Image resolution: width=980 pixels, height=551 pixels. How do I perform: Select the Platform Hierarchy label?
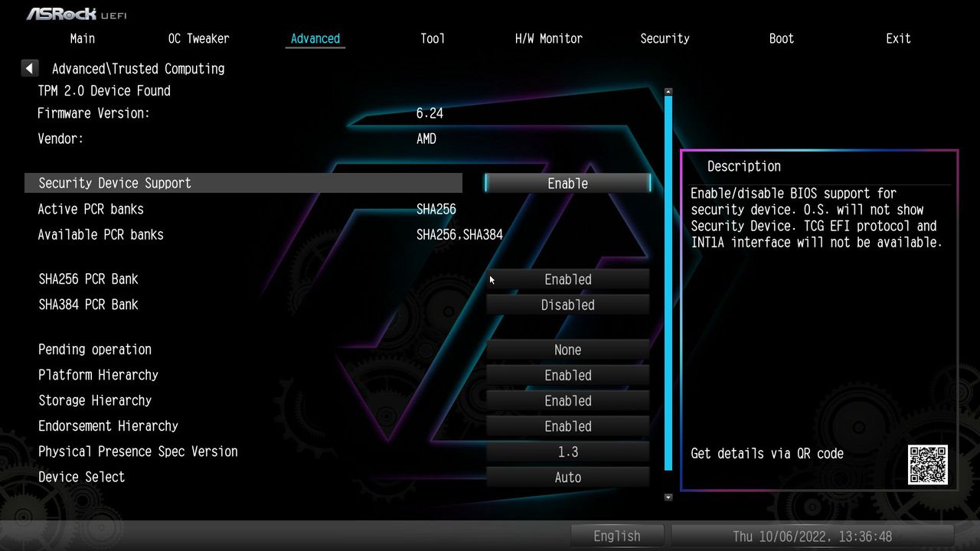point(98,375)
